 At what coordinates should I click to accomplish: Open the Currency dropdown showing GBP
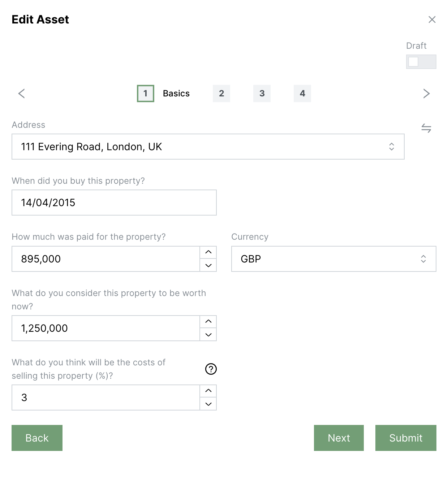333,259
